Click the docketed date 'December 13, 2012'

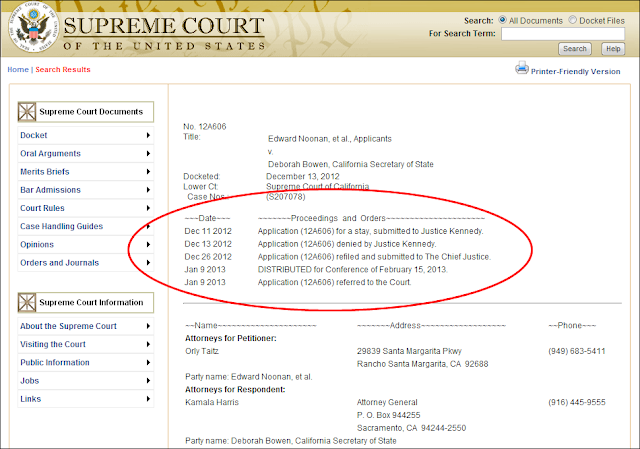303,176
